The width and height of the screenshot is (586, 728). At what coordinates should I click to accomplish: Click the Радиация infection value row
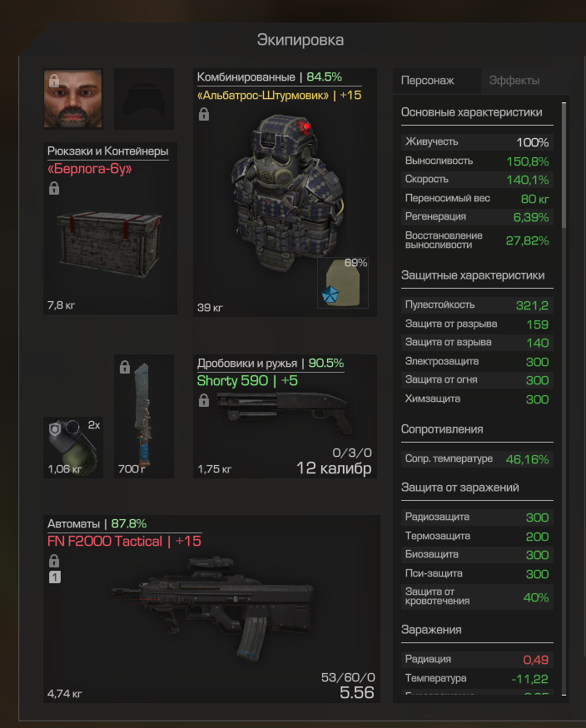(477, 659)
